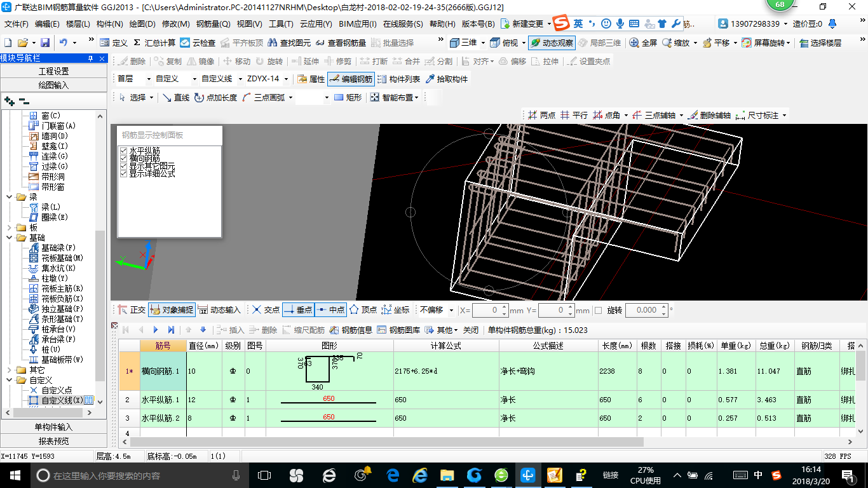868x488 pixels.
Task: Select the 直线 line drawing tool
Action: coord(176,97)
